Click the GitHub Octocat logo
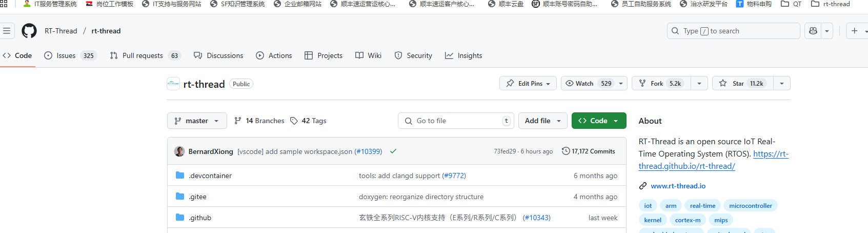The image size is (868, 233). 29,31
